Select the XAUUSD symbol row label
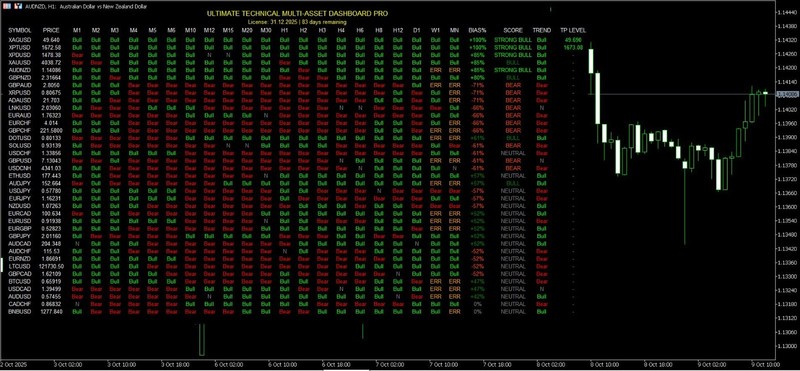 coord(19,62)
